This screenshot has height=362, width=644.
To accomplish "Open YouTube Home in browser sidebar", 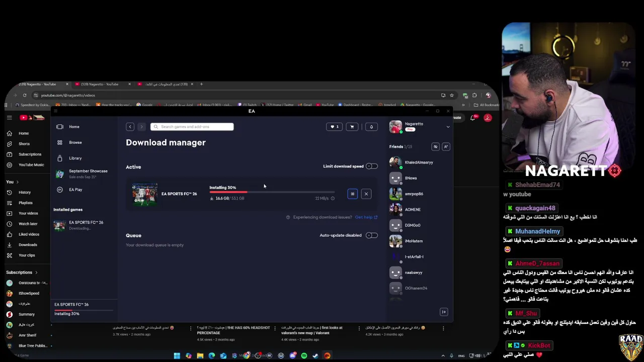I will [x=24, y=133].
